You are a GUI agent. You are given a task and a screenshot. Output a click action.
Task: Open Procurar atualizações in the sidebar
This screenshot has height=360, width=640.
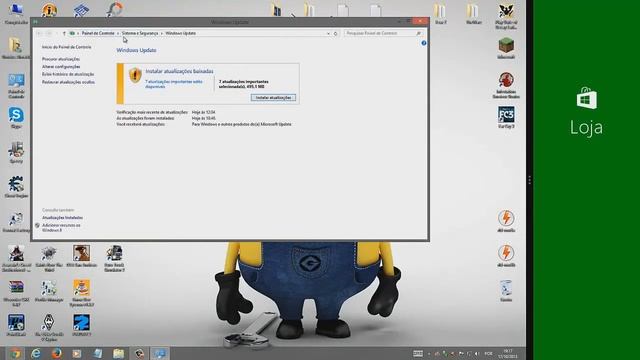[61, 59]
